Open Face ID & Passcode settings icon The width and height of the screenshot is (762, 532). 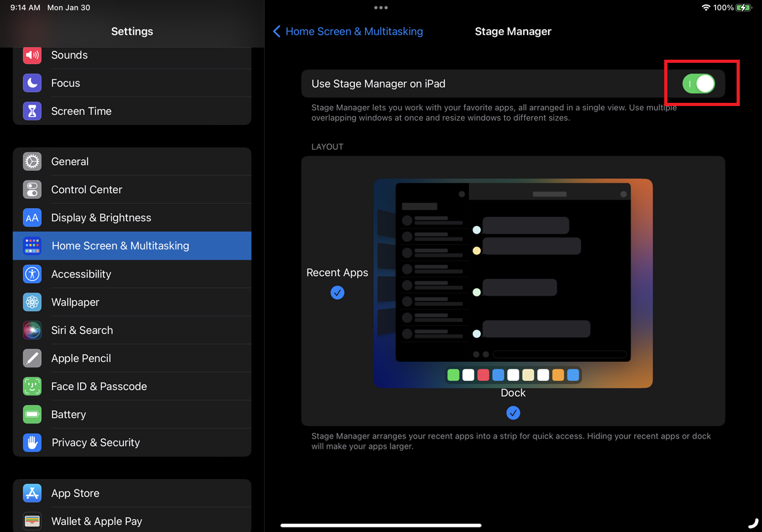point(32,386)
